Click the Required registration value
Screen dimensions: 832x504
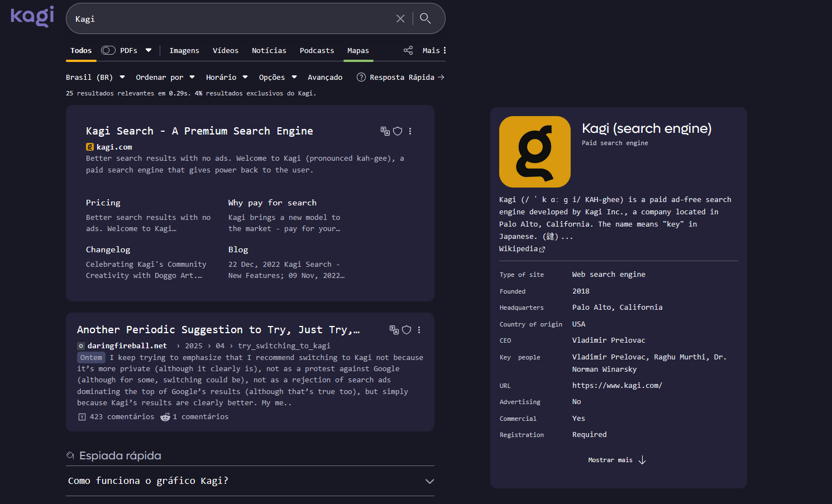click(x=589, y=435)
